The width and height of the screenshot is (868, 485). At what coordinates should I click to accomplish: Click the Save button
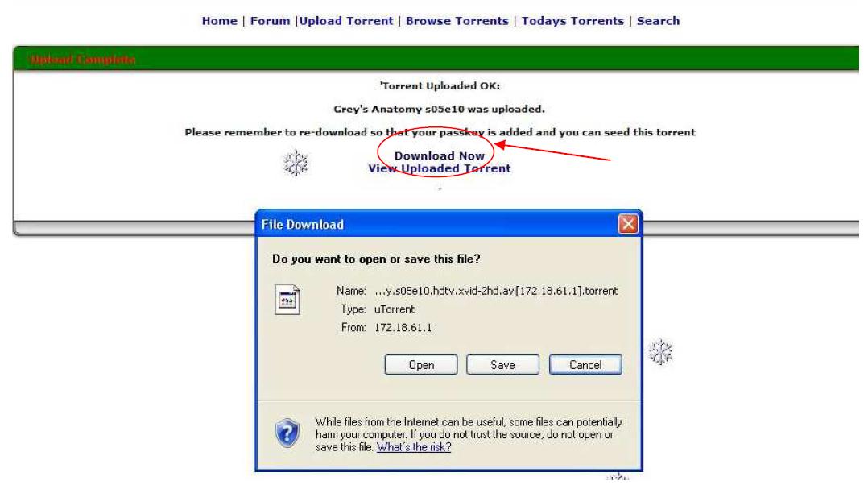point(502,365)
